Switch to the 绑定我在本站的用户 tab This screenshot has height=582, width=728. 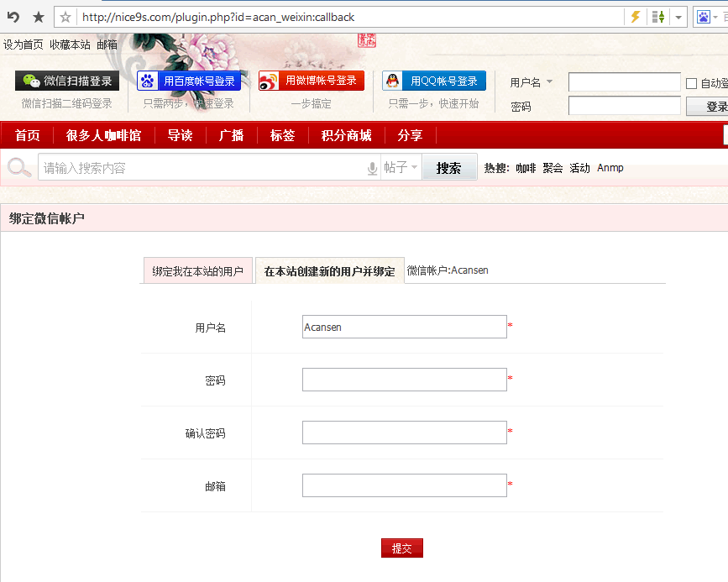click(x=196, y=270)
